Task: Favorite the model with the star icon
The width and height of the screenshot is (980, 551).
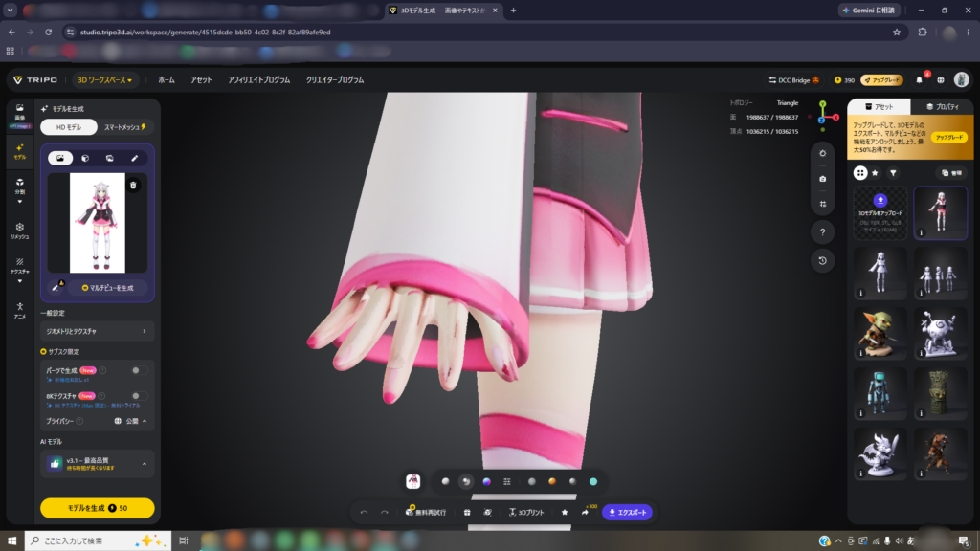Action: [565, 513]
